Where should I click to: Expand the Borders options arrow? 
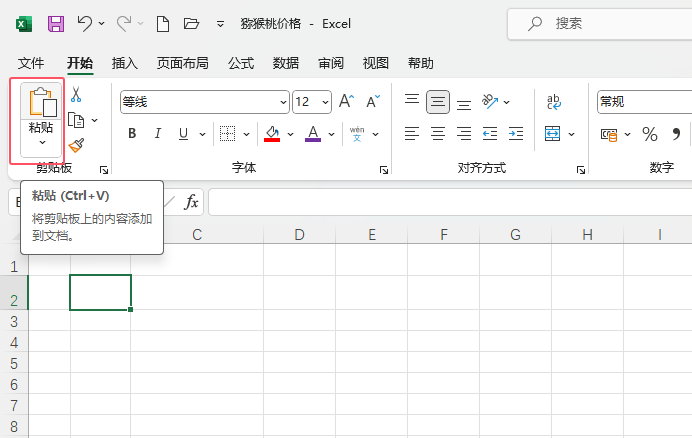tap(246, 134)
